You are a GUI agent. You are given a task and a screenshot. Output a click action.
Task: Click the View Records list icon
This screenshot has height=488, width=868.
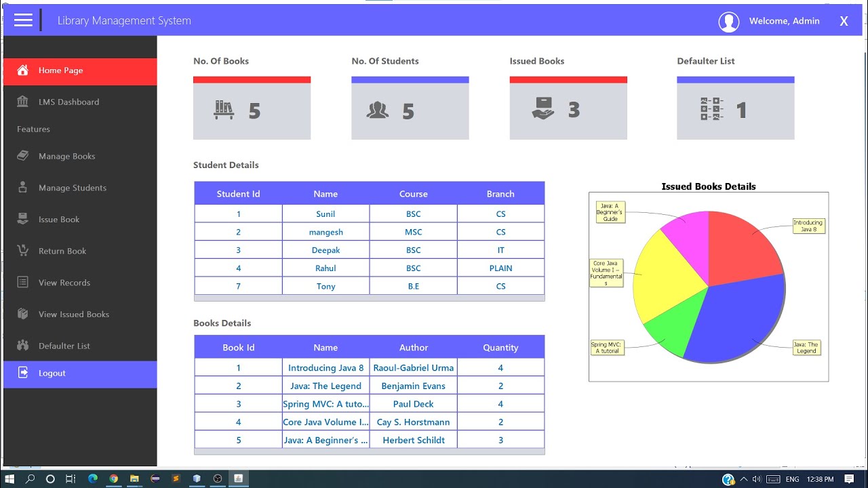point(23,283)
